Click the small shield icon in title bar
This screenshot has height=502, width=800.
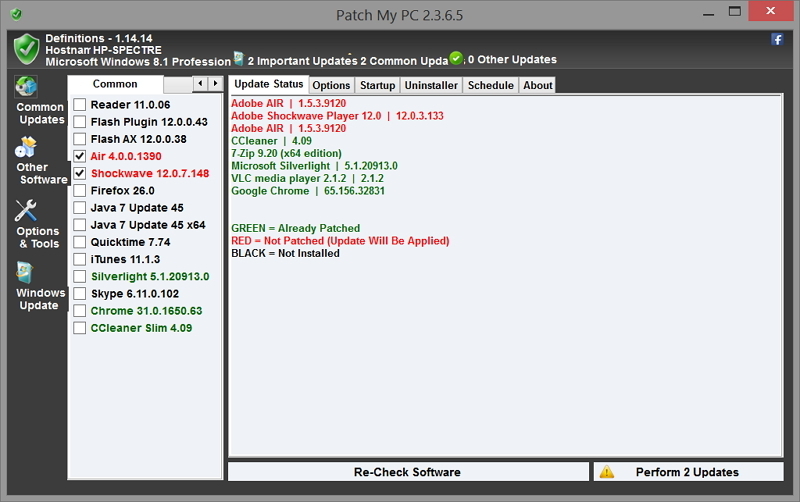pyautogui.click(x=16, y=14)
